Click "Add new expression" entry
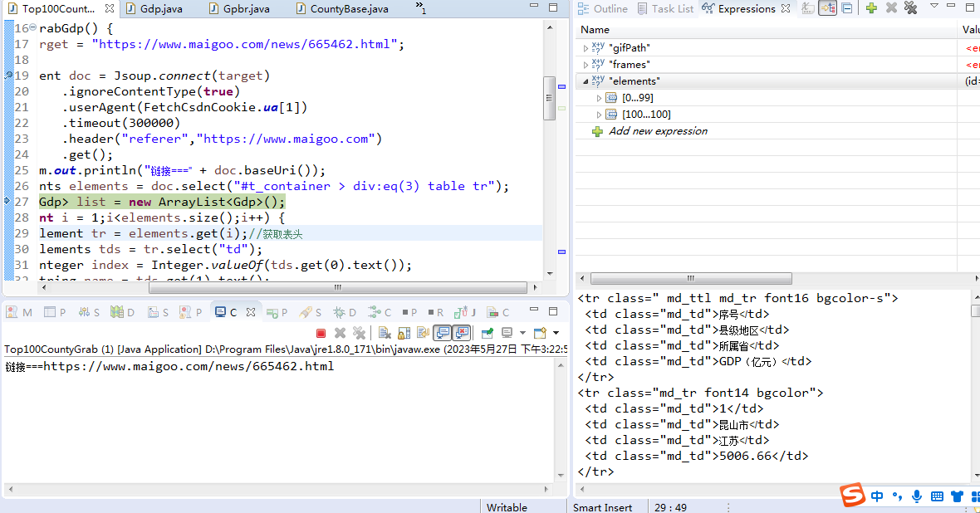The height and width of the screenshot is (513, 980). coord(657,131)
